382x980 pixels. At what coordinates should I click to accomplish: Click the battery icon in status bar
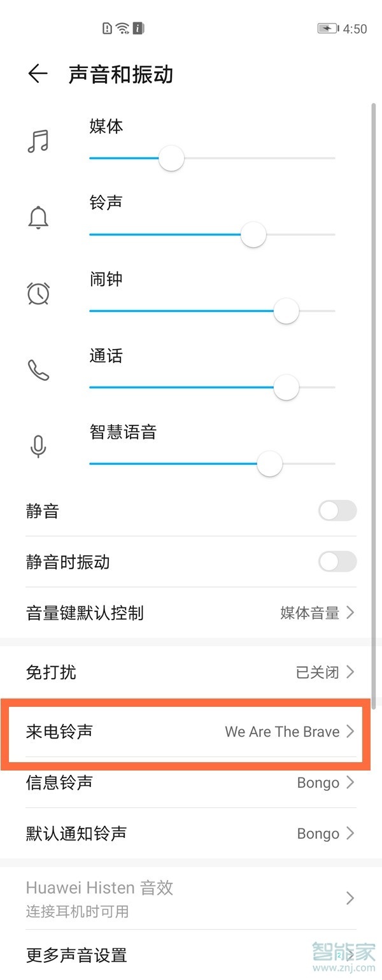[x=327, y=28]
